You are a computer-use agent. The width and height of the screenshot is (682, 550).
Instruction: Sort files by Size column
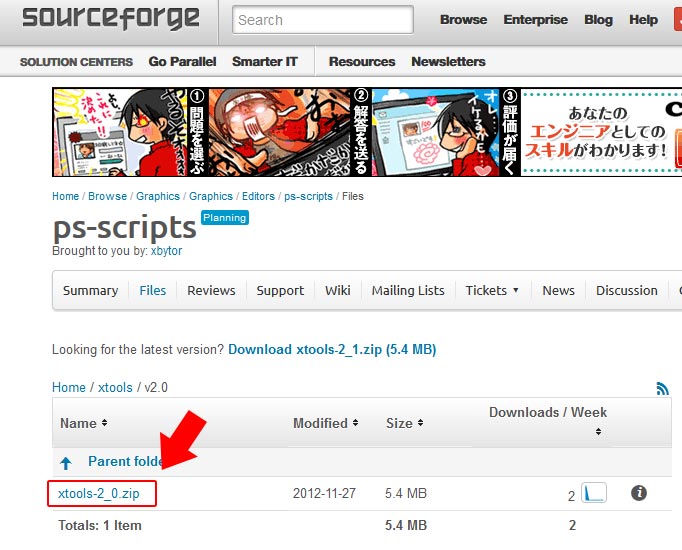(405, 423)
